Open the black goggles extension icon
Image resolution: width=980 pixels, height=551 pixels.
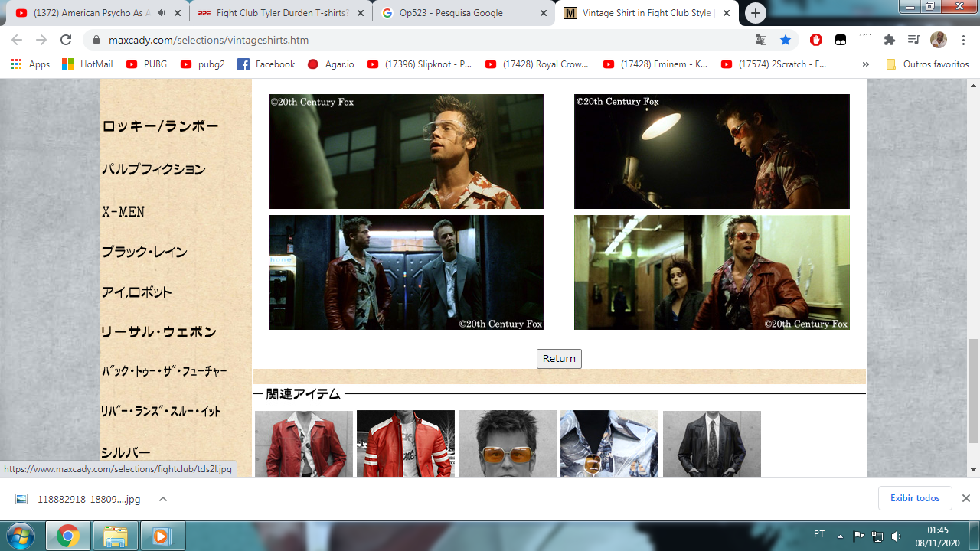841,40
